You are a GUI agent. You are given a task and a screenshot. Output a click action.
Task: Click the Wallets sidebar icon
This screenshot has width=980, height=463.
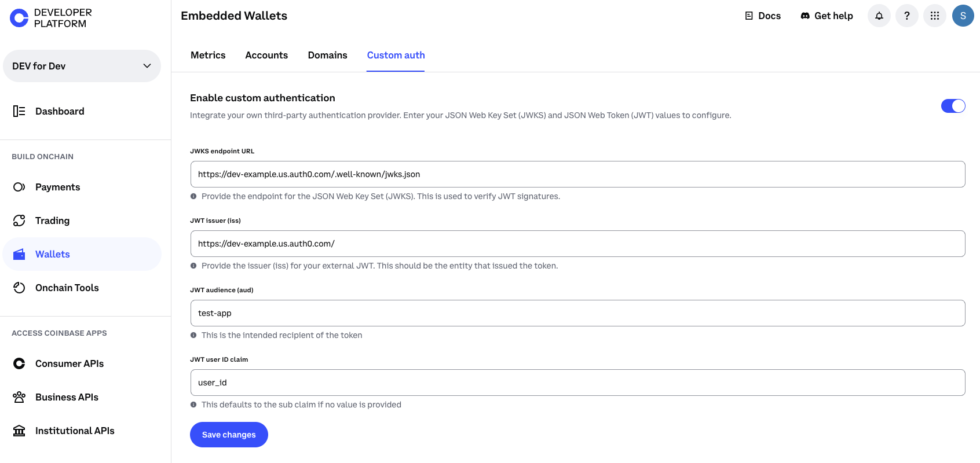pos(19,253)
